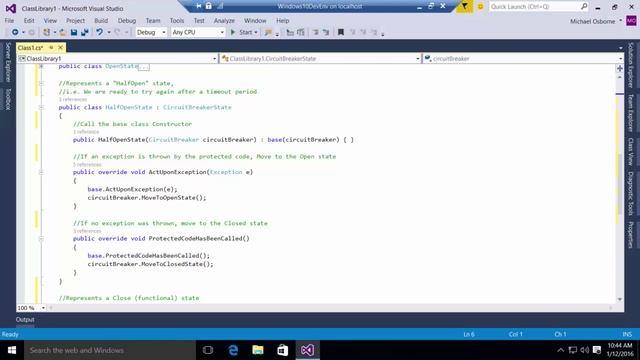Open Microsoft Edge from the taskbar
640x360 pixels.
233,350
